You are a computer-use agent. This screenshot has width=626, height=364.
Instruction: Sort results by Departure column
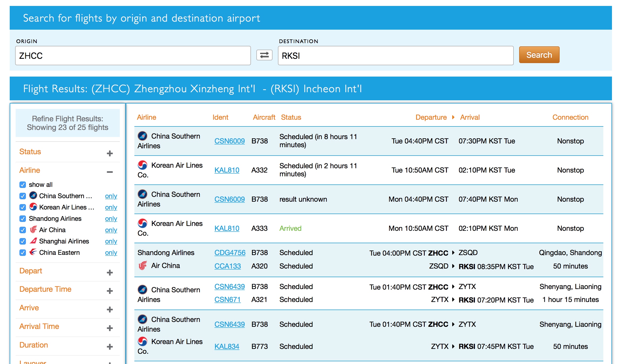tap(431, 117)
